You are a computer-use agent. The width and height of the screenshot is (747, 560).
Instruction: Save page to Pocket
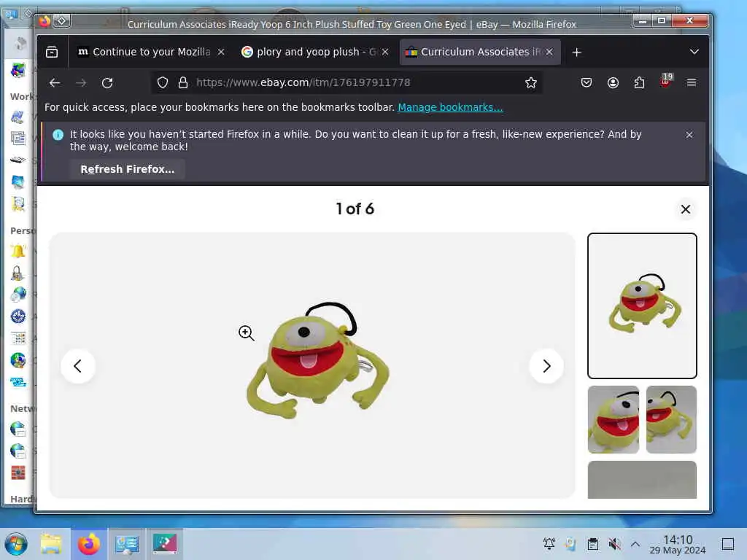587,83
